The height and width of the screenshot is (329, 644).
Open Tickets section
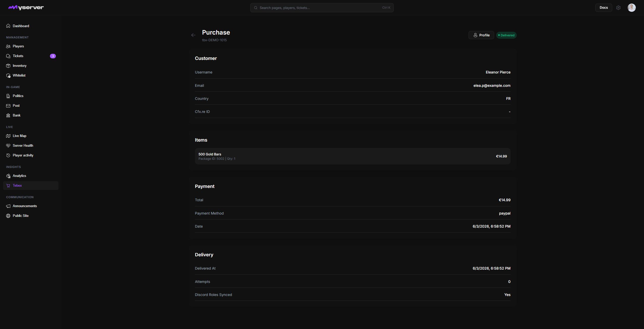(31, 56)
